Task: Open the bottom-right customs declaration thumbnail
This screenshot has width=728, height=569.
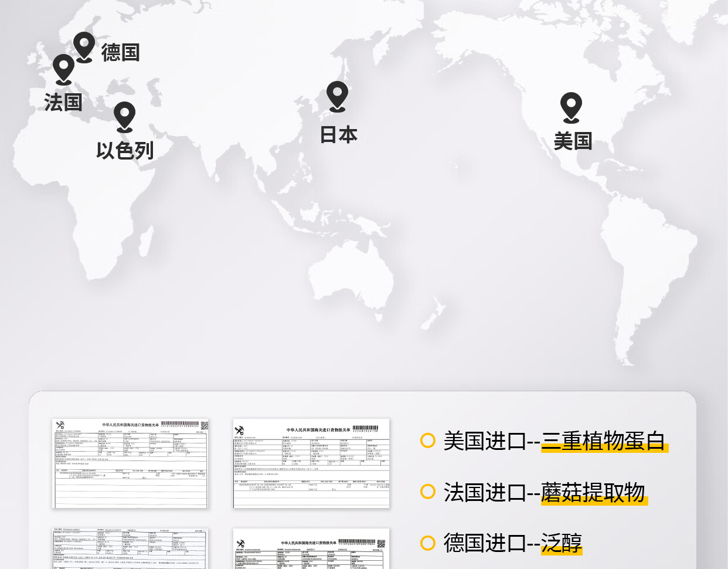Action: click(311, 548)
